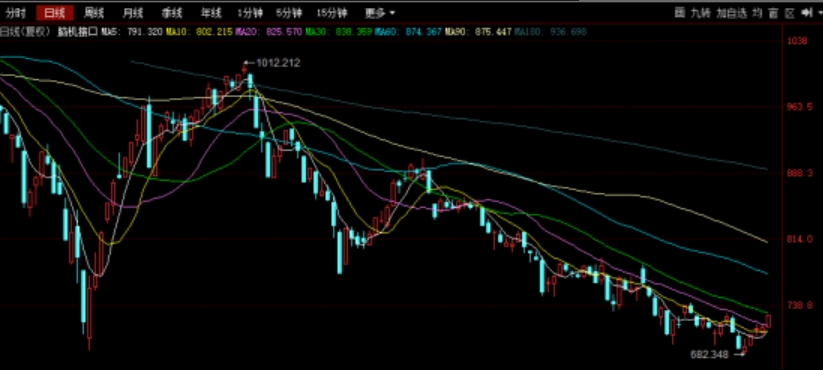823x370 pixels.
Task: Click the 682.348 low price marker
Action: 710,355
